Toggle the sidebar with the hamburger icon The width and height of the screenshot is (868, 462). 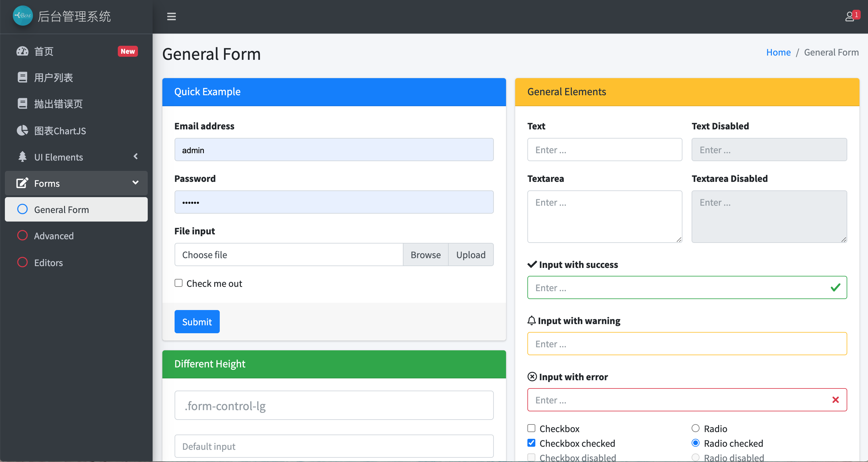[x=171, y=16]
